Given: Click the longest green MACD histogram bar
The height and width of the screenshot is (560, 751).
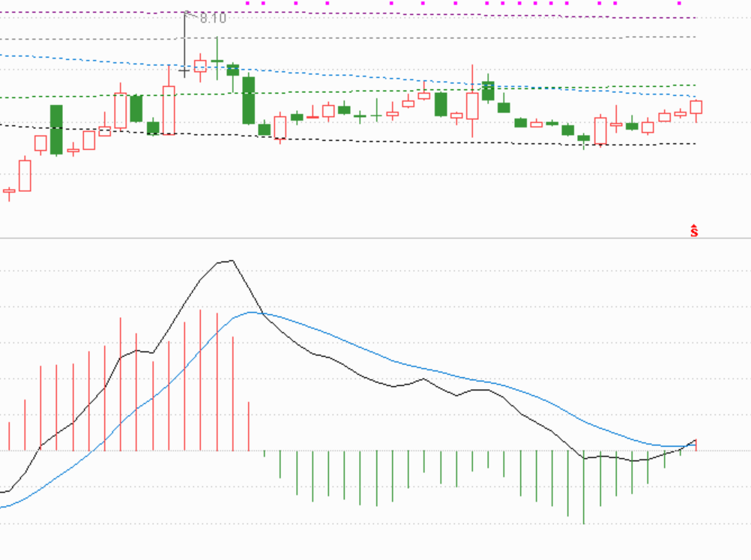Looking at the screenshot, I should point(584,487).
